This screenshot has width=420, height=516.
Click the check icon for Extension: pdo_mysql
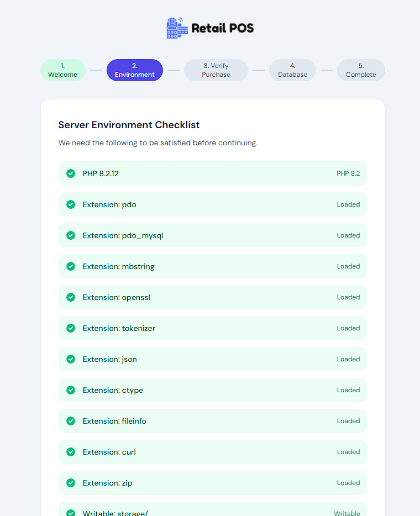(x=71, y=235)
